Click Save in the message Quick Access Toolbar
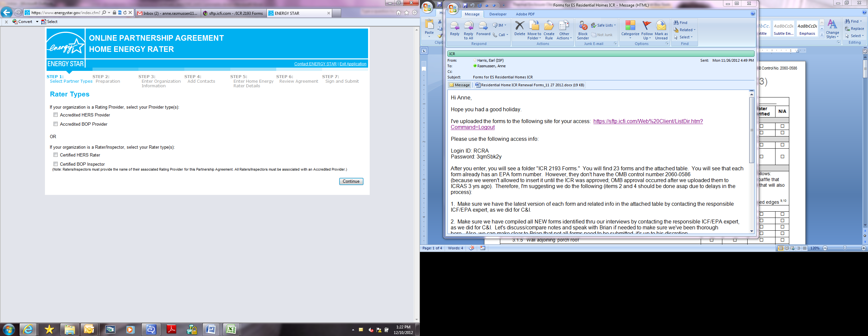This screenshot has width=868, height=336. (465, 5)
